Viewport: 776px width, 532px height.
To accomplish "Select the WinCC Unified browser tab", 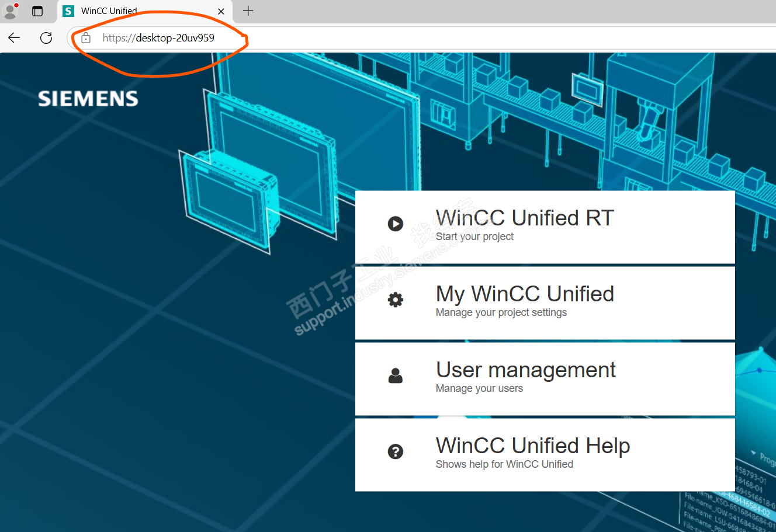I will click(x=145, y=11).
